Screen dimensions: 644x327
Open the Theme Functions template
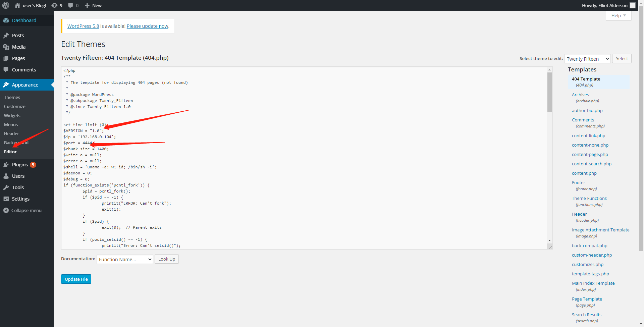[x=589, y=199]
